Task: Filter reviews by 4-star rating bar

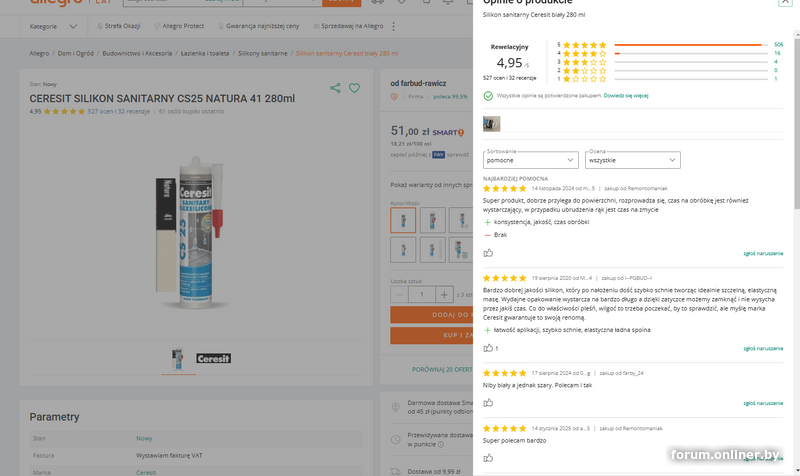Action: [669, 53]
